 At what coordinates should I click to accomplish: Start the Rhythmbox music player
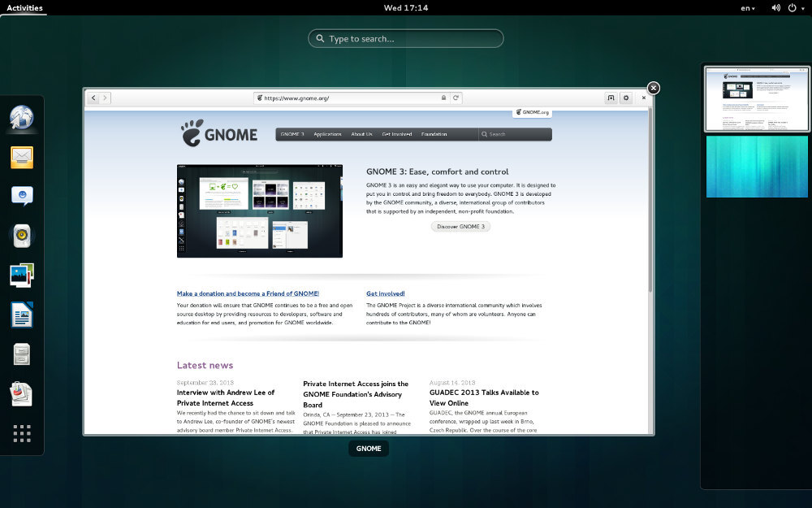[22, 235]
